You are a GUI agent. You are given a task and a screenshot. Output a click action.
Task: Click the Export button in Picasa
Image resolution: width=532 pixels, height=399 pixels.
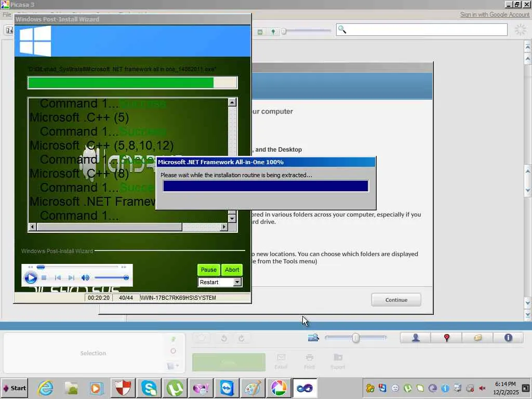click(338, 362)
